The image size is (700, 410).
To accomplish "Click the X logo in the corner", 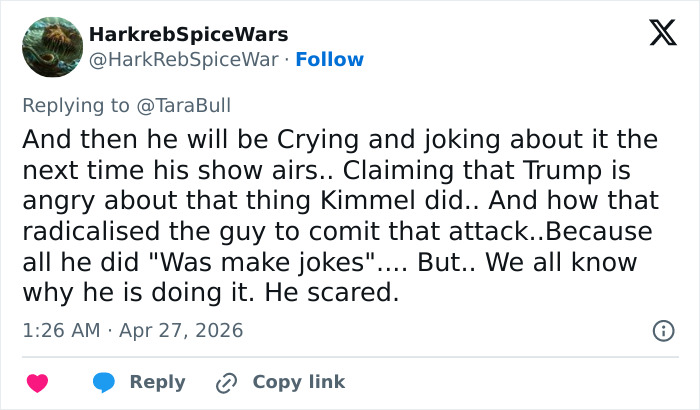I will click(x=656, y=34).
